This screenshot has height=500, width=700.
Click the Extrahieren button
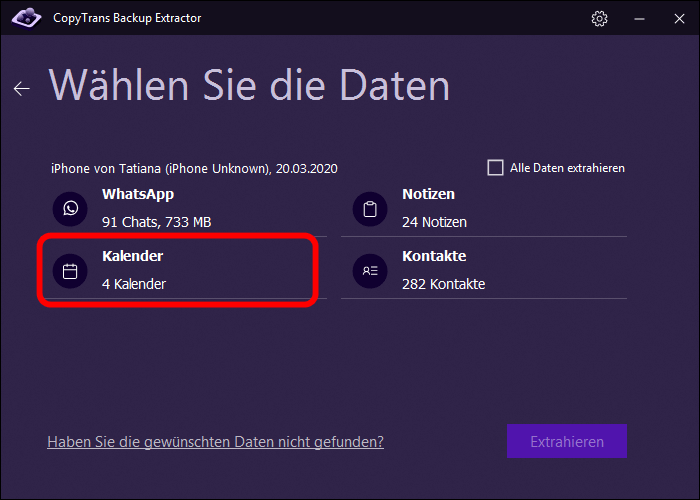tap(567, 441)
